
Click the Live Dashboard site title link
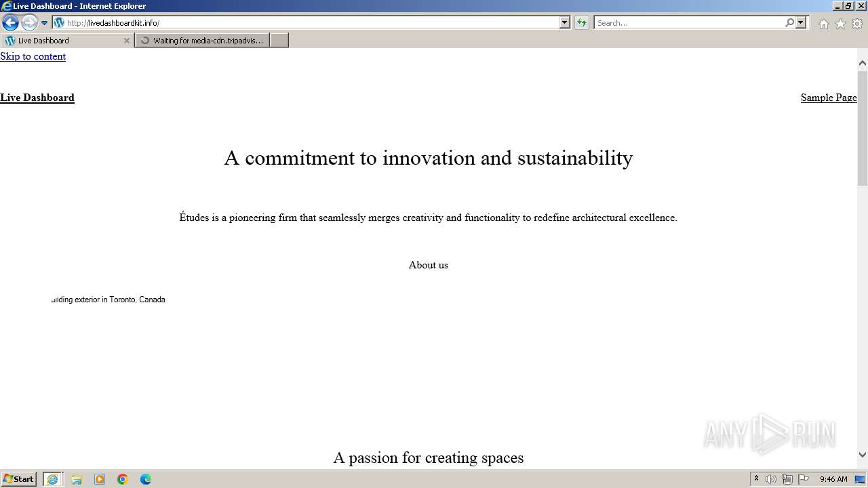click(x=37, y=98)
